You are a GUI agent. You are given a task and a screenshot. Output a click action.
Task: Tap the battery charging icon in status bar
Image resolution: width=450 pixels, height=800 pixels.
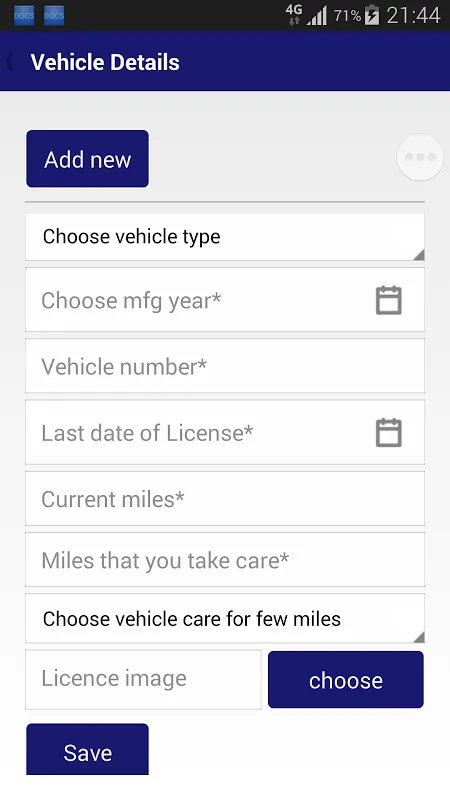(x=372, y=15)
